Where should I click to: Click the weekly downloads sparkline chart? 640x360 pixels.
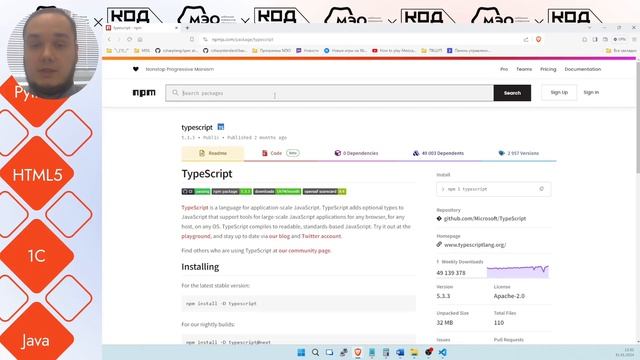pyautogui.click(x=518, y=271)
